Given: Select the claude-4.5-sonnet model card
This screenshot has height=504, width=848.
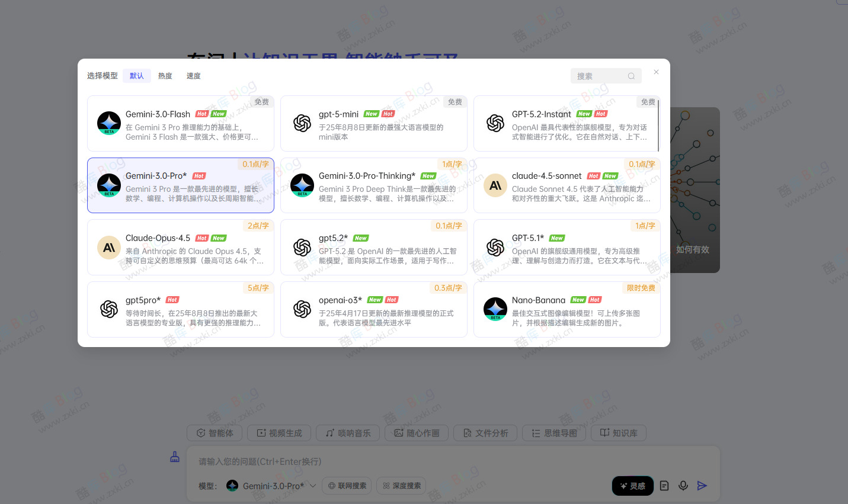Looking at the screenshot, I should 567,185.
